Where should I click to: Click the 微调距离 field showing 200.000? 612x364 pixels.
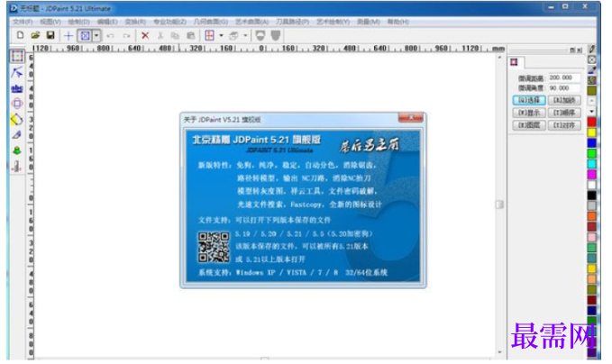click(564, 77)
